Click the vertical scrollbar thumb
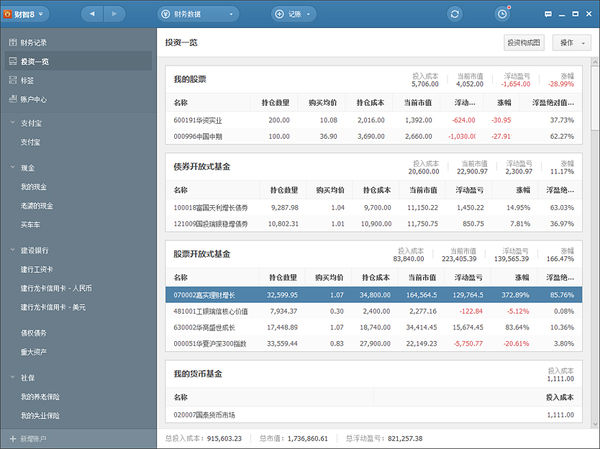Screen dimensions: 600x449 [x=595, y=98]
